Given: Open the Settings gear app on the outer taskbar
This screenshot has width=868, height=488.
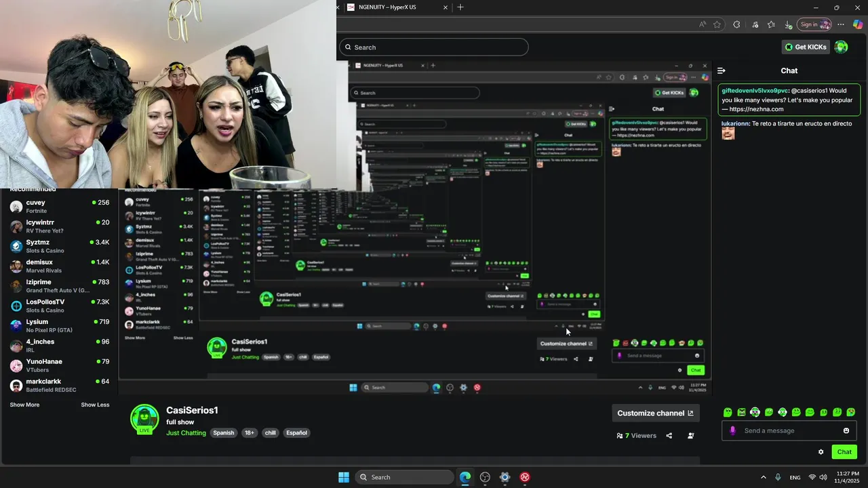Looking at the screenshot, I should coord(505,477).
